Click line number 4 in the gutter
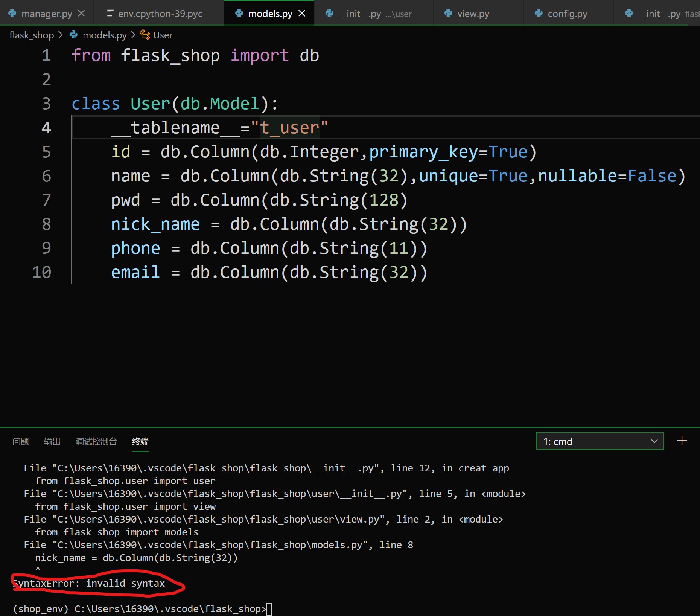The width and height of the screenshot is (700, 616). (46, 128)
